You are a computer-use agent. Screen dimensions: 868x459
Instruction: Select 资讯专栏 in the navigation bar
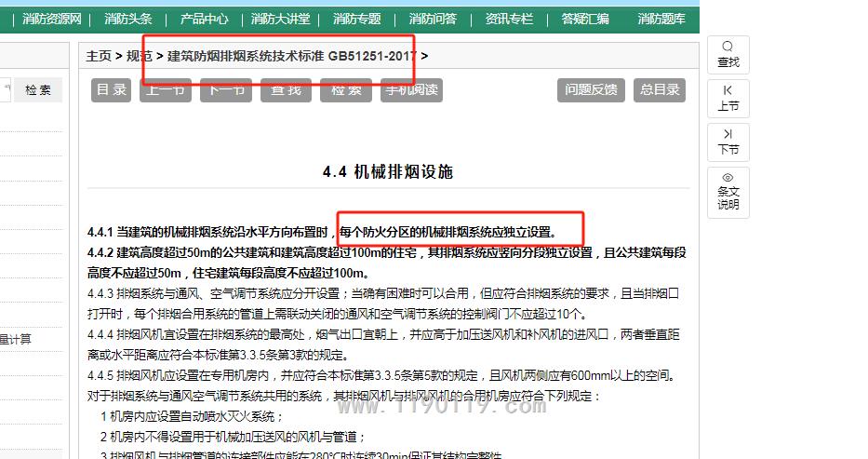tap(509, 19)
